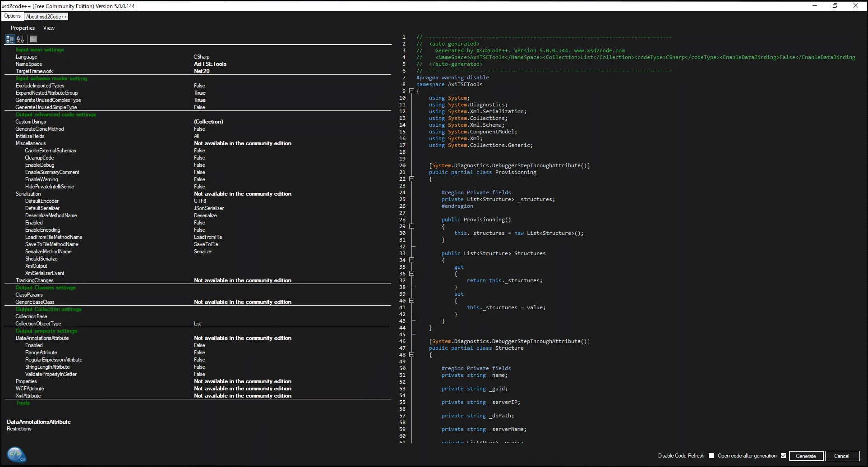Sort properties alphabetically using the A-Z icon
Viewport: 868px width, 467px height.
point(21,39)
